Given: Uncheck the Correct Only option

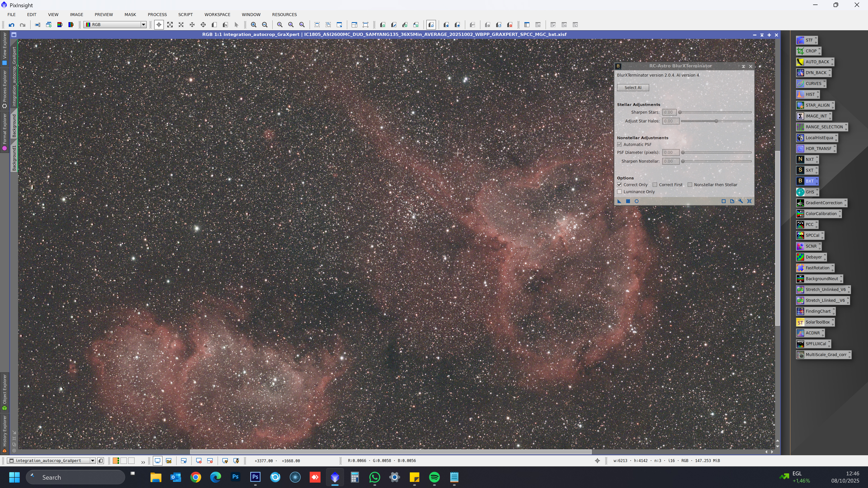Looking at the screenshot, I should (x=619, y=185).
